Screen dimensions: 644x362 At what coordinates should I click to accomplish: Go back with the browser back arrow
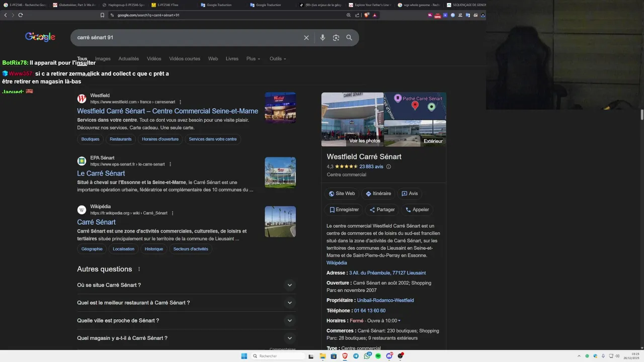point(6,15)
